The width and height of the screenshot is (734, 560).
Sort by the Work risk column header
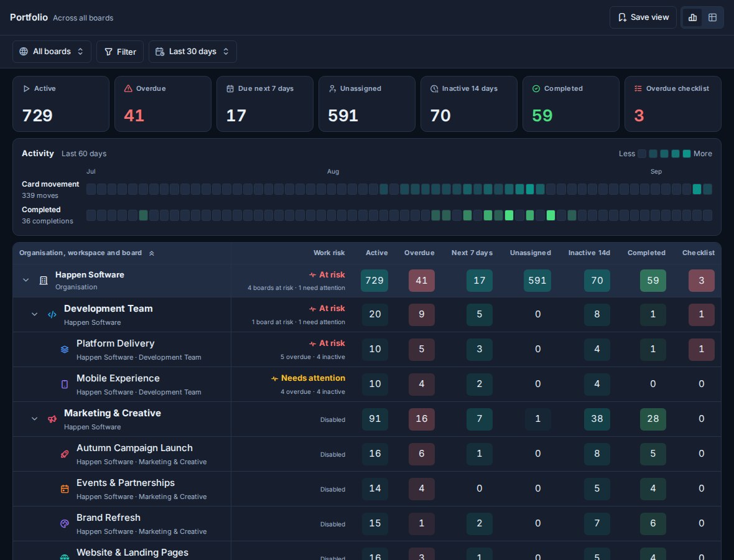[329, 253]
